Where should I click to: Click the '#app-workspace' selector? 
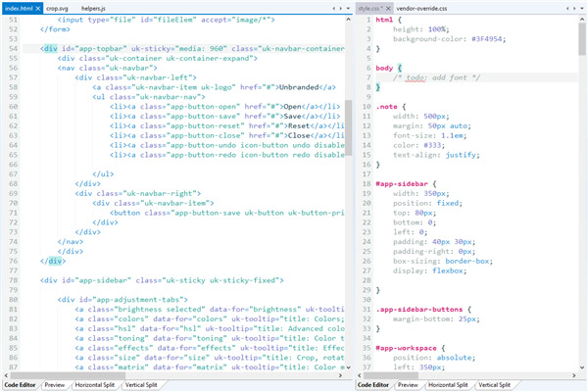pyautogui.click(x=406, y=348)
